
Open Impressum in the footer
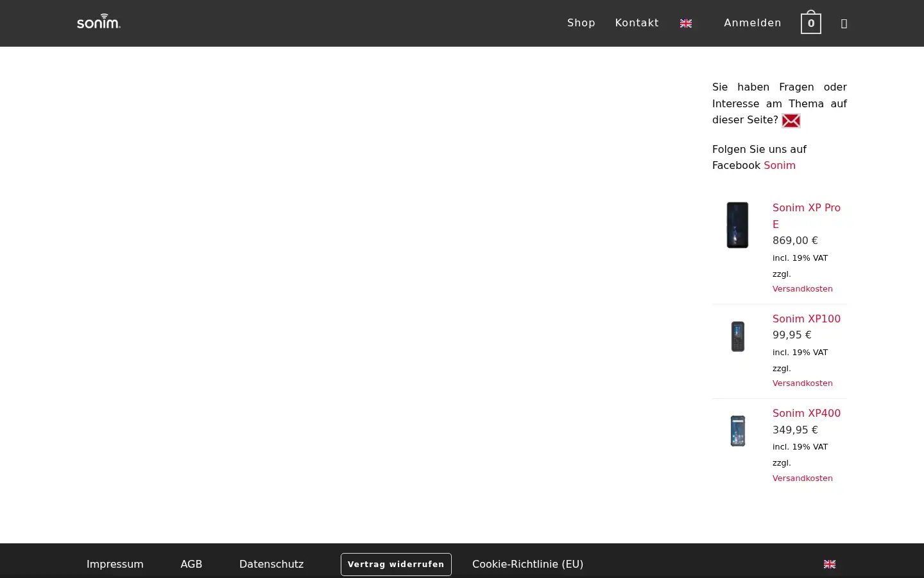115,565
